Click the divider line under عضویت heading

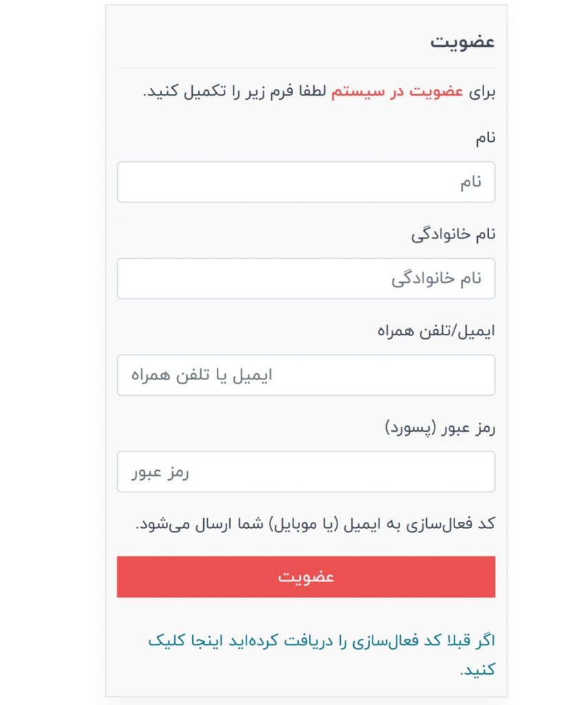click(306, 68)
